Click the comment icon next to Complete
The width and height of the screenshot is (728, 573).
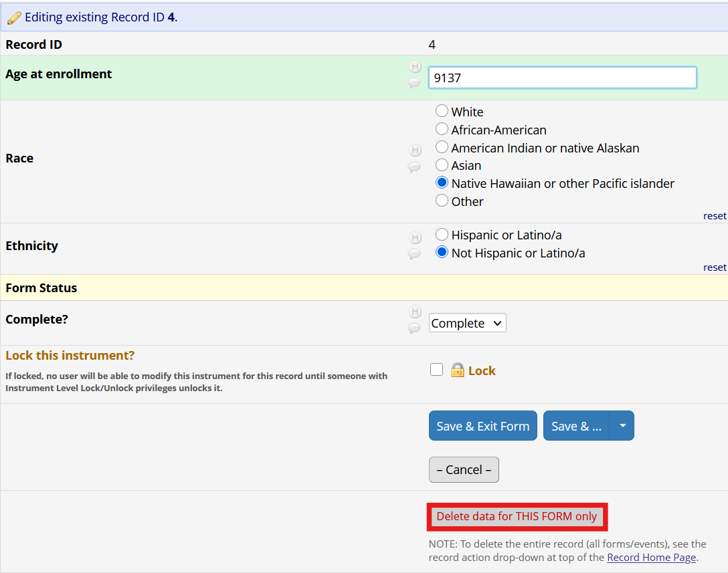pyautogui.click(x=415, y=328)
